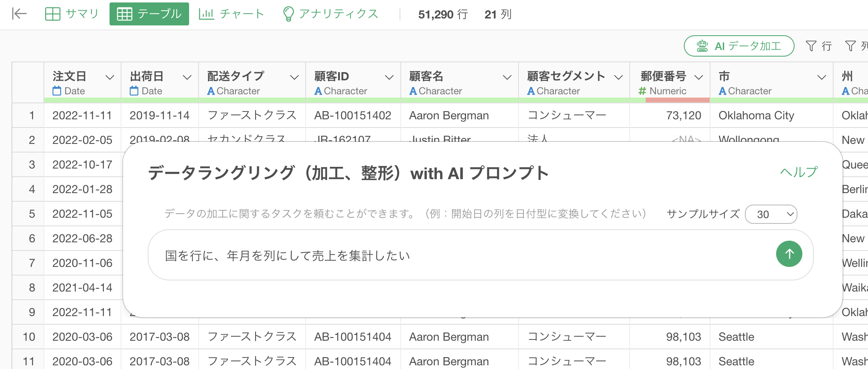Click the row filter funnel icon
This screenshot has height=369, width=868.
coord(811,46)
